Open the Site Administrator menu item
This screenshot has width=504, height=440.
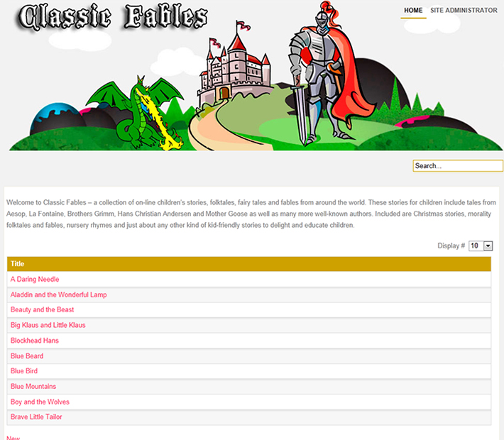[464, 10]
